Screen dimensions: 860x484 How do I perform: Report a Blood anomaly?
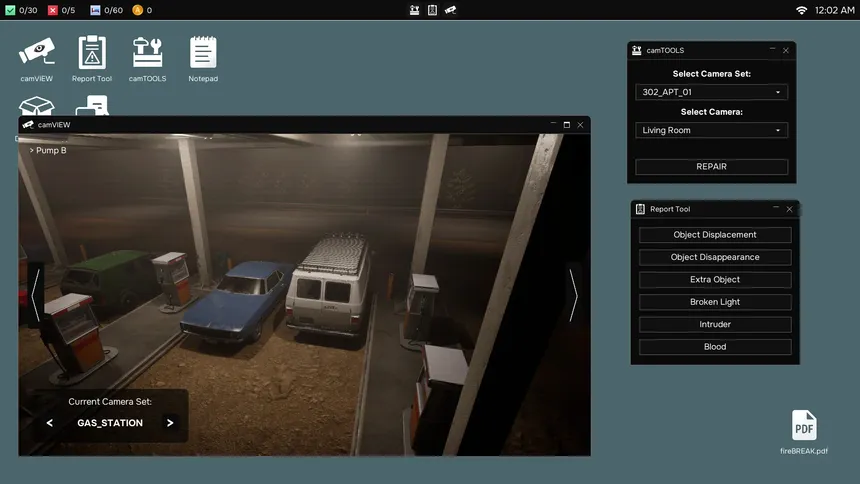715,347
